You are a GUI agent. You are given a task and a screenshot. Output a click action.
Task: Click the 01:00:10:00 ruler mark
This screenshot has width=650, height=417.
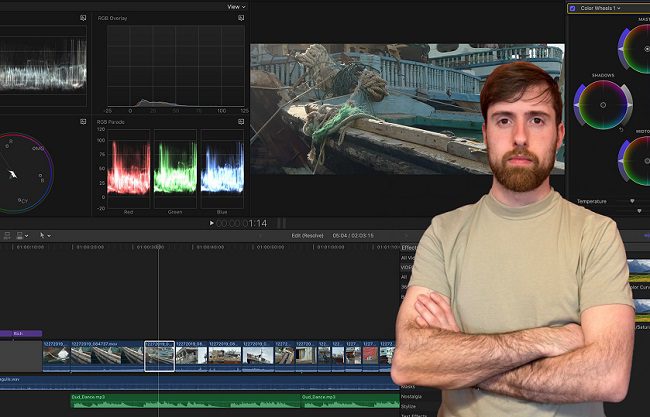[30, 247]
